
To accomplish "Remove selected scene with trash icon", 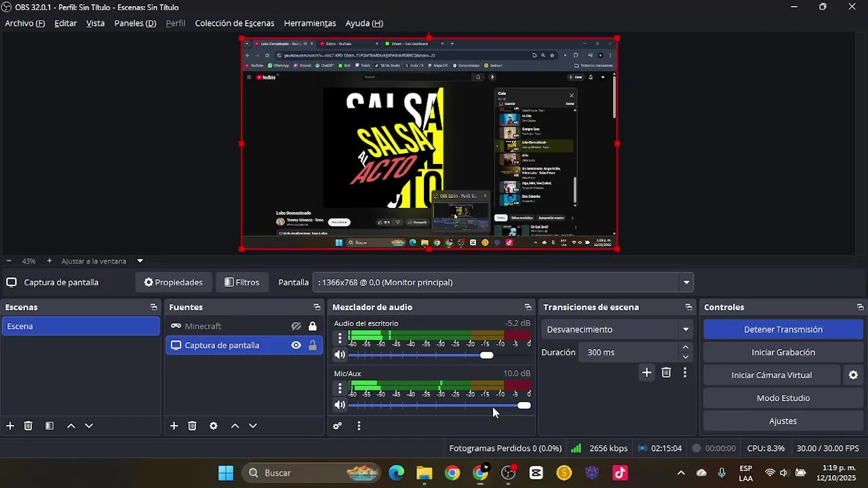I will 28,426.
